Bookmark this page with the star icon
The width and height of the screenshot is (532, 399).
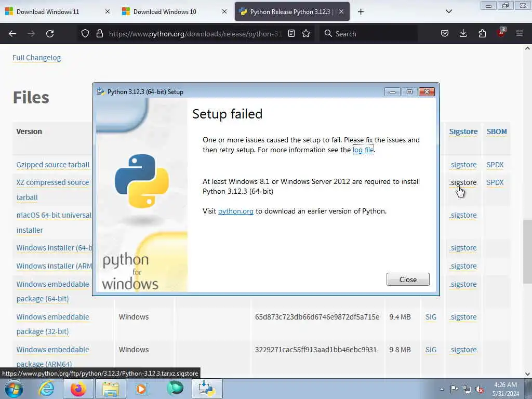click(306, 33)
